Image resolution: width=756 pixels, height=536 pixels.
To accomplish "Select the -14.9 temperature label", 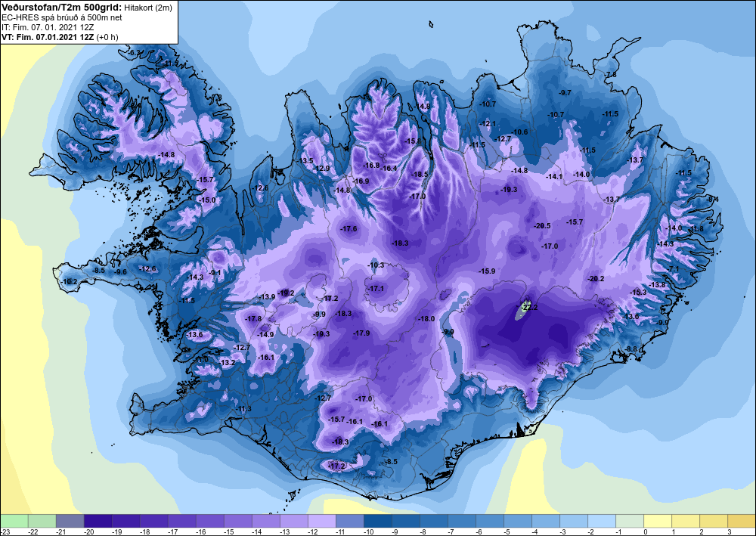I will pos(265,334).
